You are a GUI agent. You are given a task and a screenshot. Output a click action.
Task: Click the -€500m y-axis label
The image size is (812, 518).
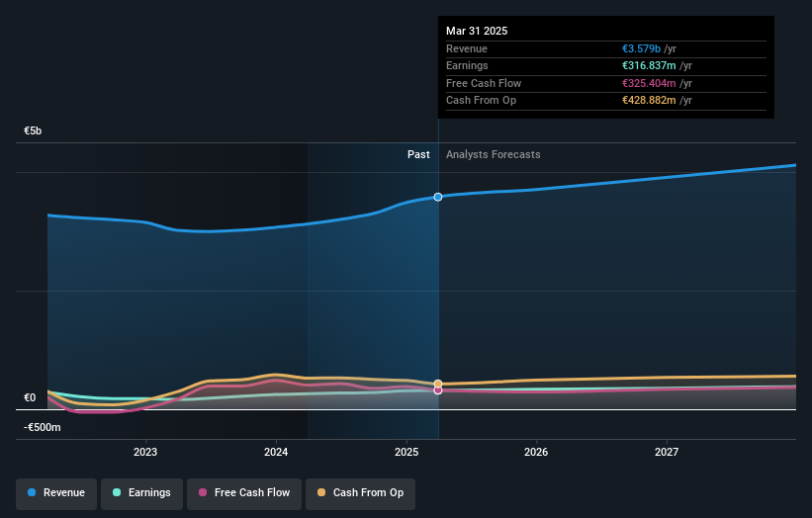(x=42, y=427)
